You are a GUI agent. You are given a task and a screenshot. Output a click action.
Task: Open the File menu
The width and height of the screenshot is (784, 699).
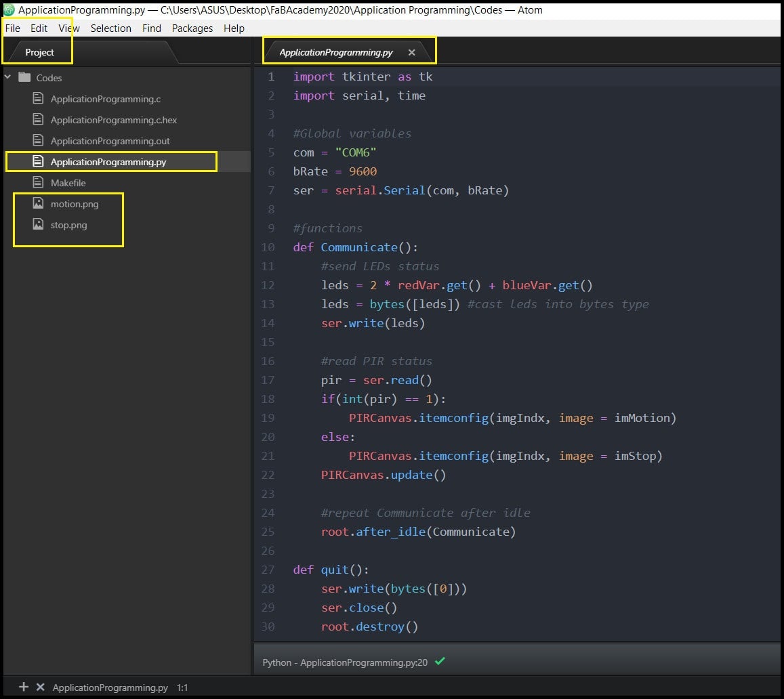(12, 28)
